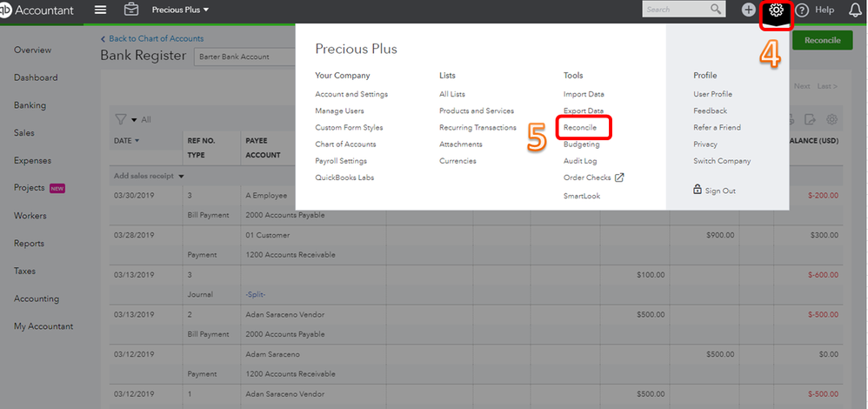Click Sign Out
868x409 pixels.
click(x=720, y=191)
